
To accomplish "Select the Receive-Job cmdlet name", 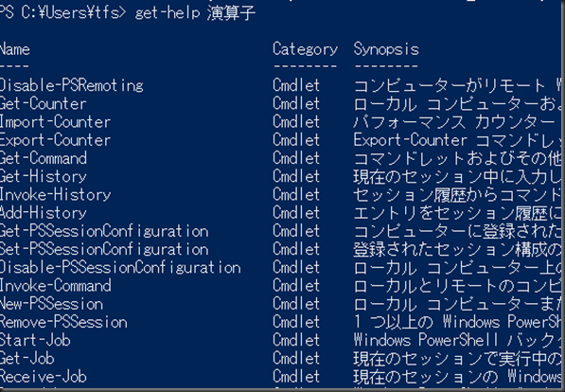I will click(44, 377).
